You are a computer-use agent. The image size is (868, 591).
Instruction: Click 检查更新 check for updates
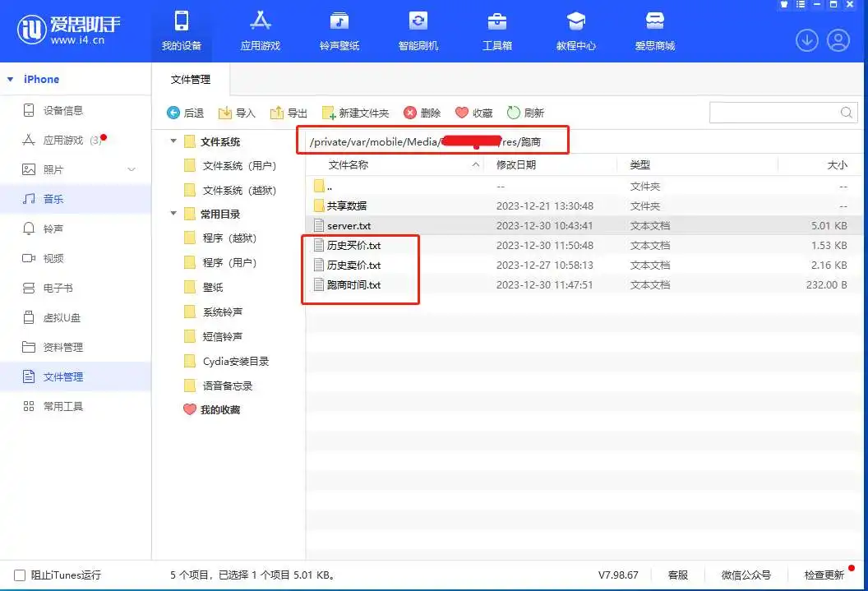point(824,575)
